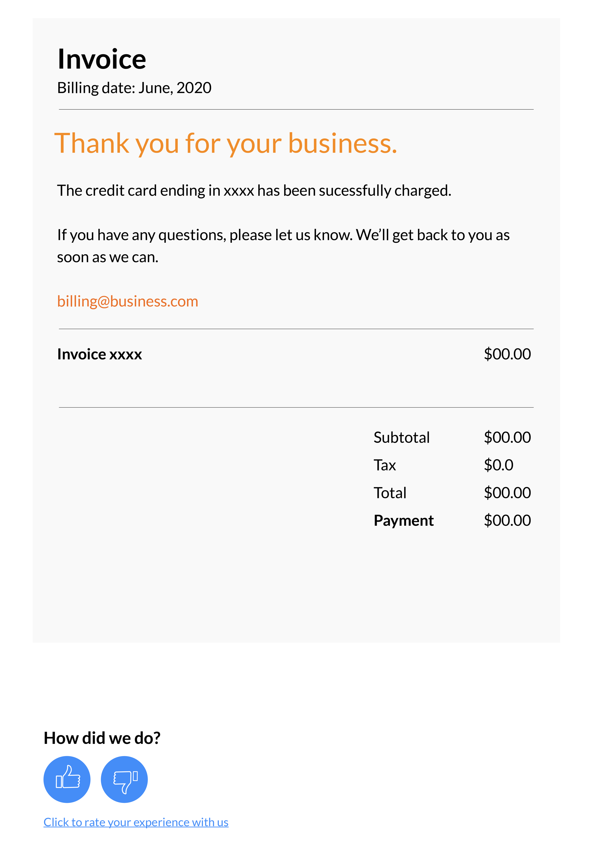The height and width of the screenshot is (868, 593).
Task: Click the Subtotal amount value
Action: point(507,437)
